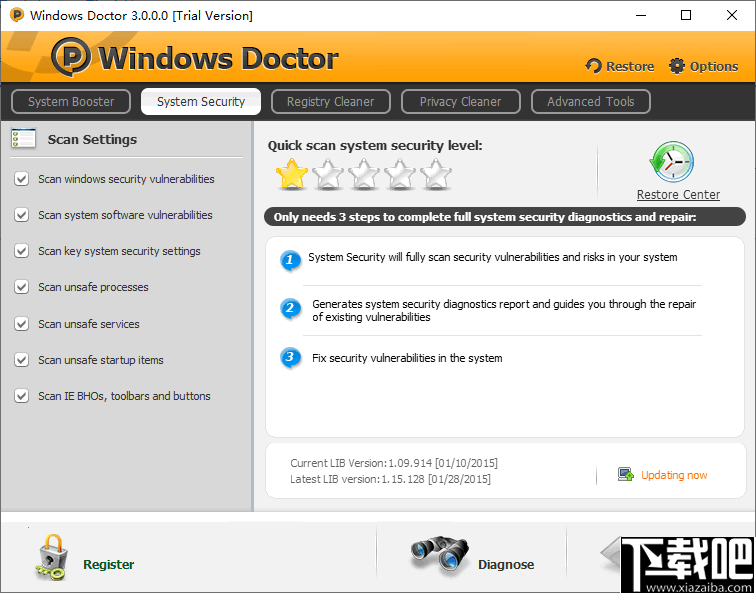This screenshot has width=756, height=593.
Task: Click the first gold star rating
Action: (x=292, y=174)
